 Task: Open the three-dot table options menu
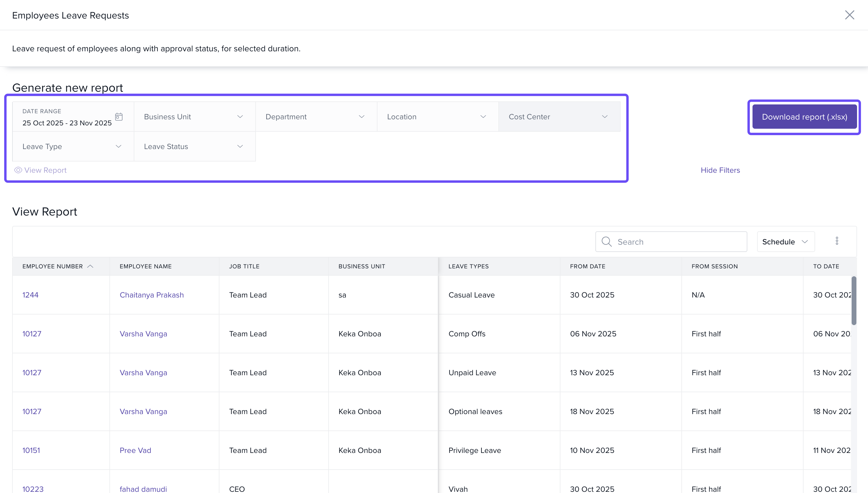837,241
